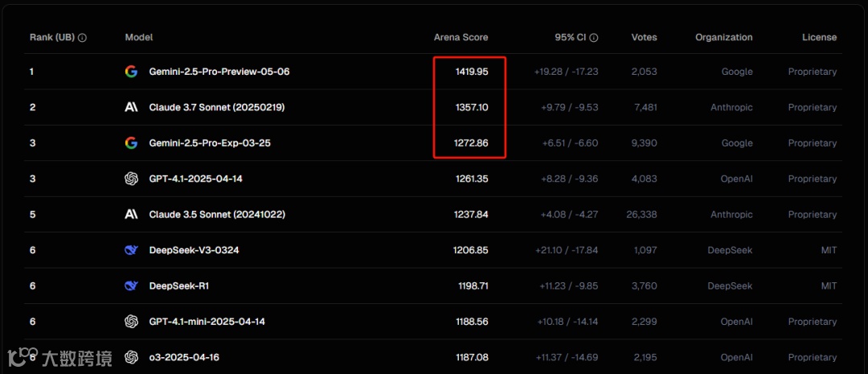Open the Claude 3.7 Sonnet (20250219) model name

[x=217, y=108]
